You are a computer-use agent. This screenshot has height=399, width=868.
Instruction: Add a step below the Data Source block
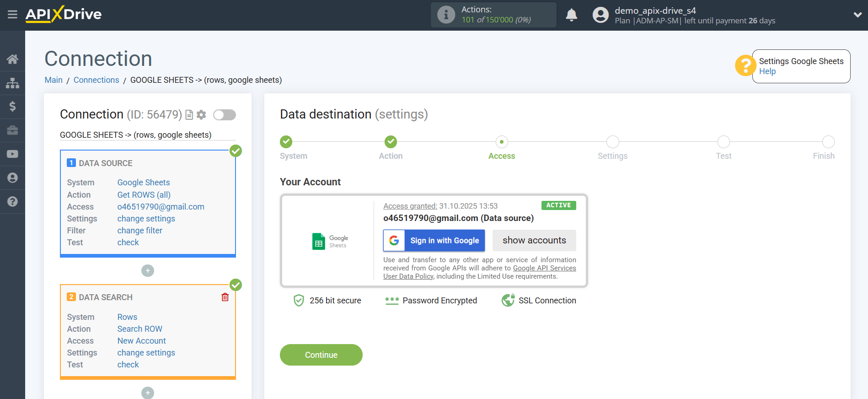[148, 271]
